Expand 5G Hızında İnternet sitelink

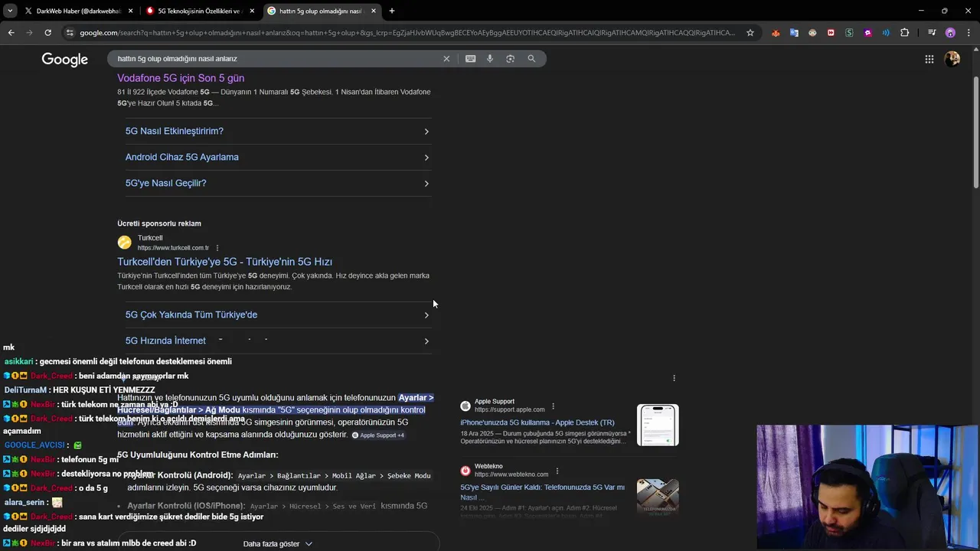pyautogui.click(x=277, y=341)
